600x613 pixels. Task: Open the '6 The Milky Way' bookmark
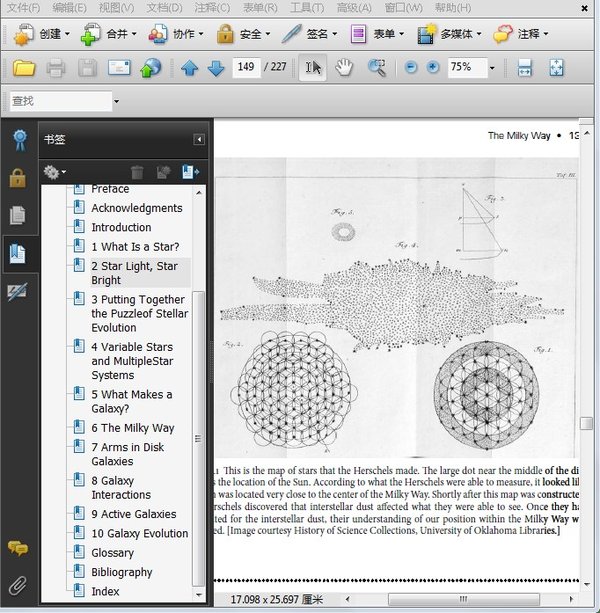click(x=132, y=428)
